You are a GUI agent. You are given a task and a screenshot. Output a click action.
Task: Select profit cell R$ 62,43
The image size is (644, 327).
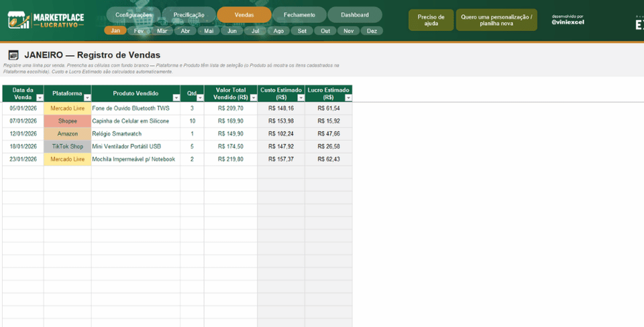pyautogui.click(x=329, y=159)
